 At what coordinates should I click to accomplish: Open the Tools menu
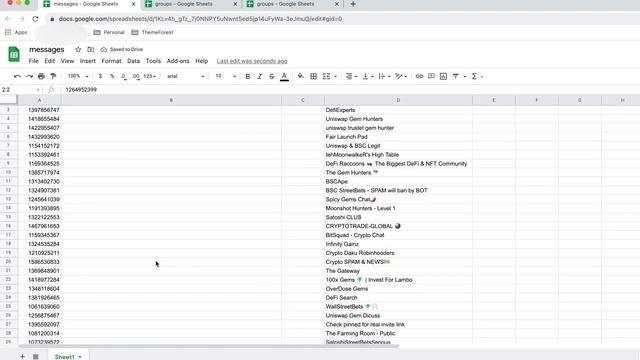coord(153,61)
